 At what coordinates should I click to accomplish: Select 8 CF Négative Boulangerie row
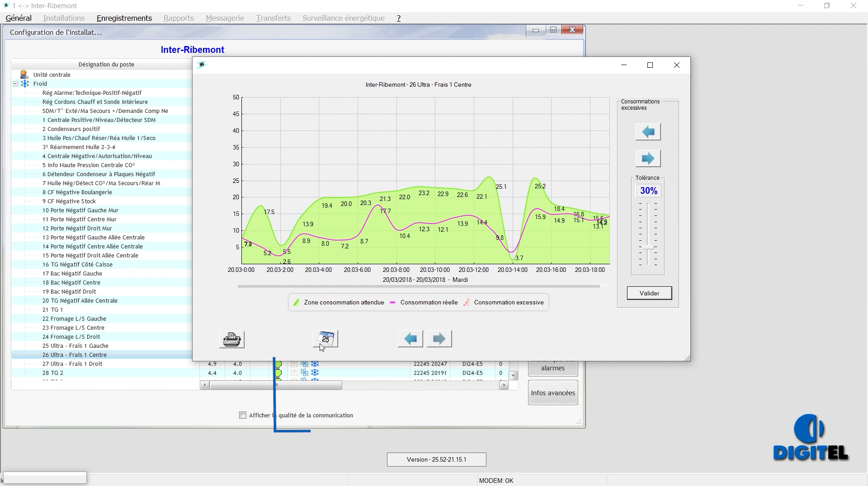[77, 192]
